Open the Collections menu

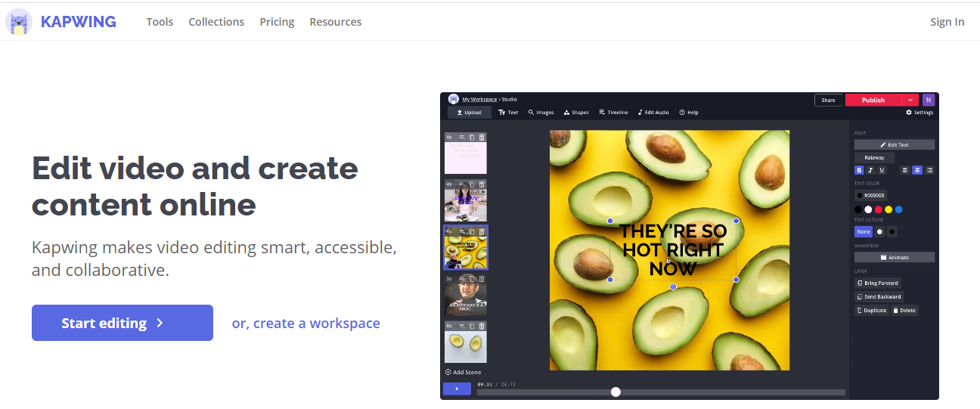click(x=216, y=22)
